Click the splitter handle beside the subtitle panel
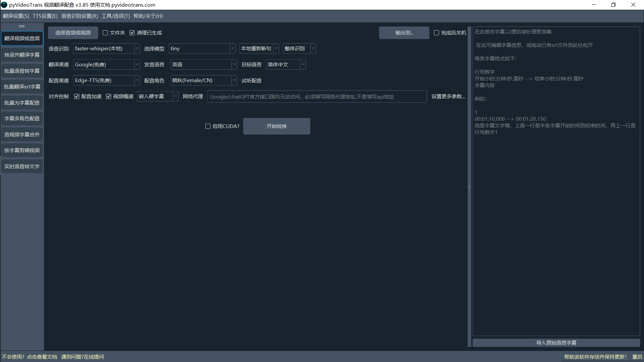This screenshot has height=362, width=644. click(469, 187)
